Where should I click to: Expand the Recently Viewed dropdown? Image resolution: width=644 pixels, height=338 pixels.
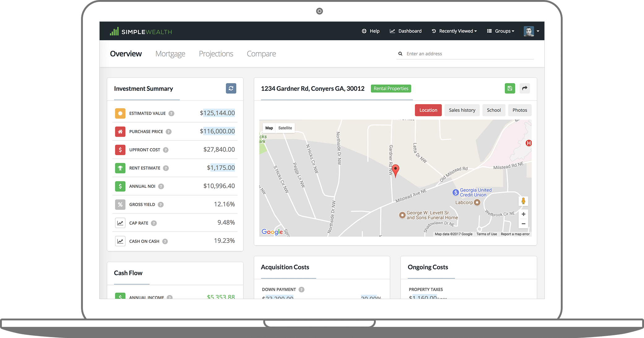click(x=454, y=31)
